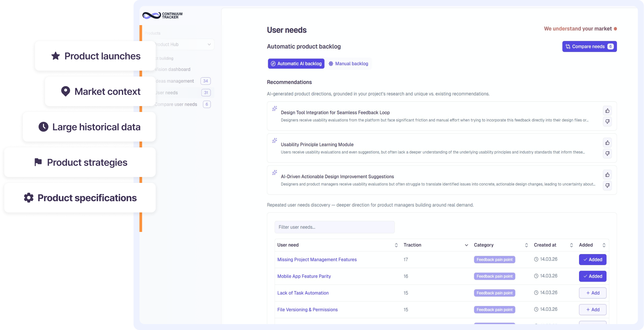Click the flag icon beside Product strategies

pyautogui.click(x=38, y=162)
